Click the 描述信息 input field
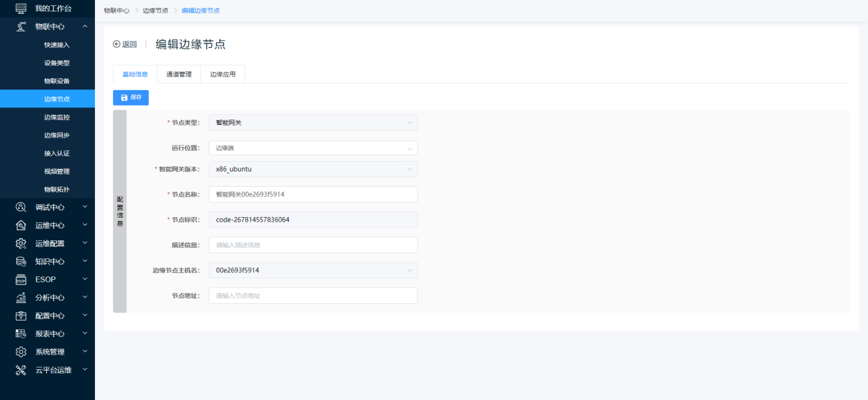 pyautogui.click(x=313, y=245)
